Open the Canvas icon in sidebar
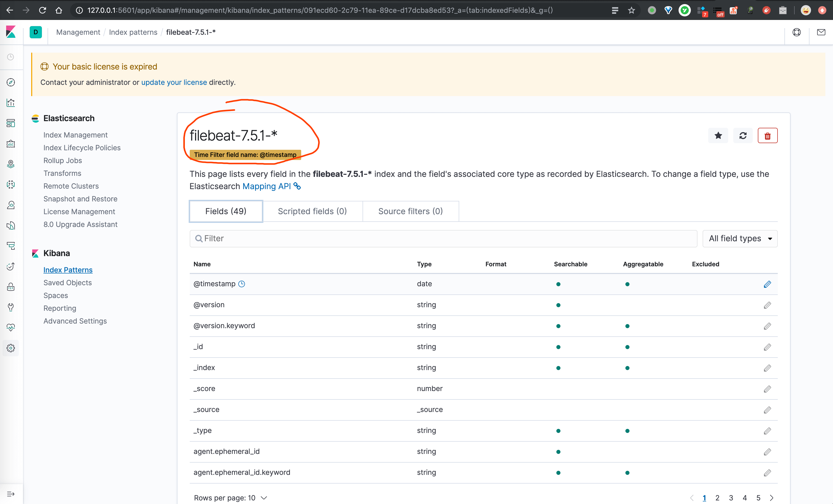This screenshot has height=504, width=833. [11, 144]
